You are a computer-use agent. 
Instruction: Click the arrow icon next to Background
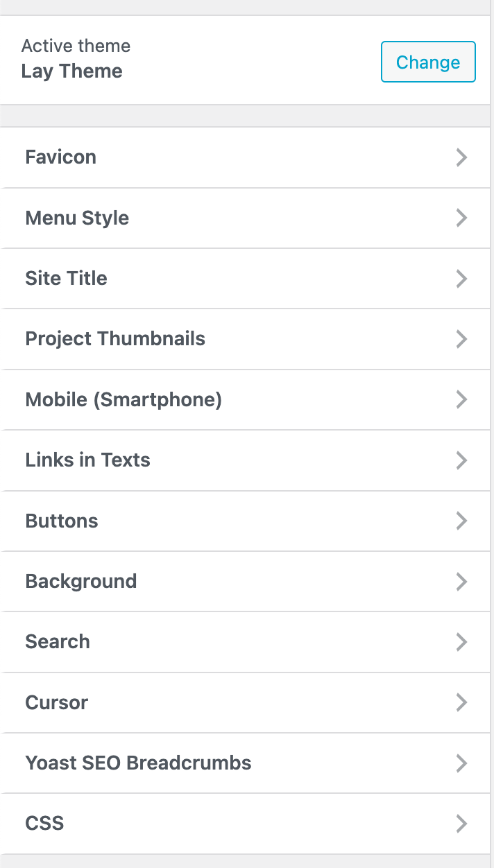(x=461, y=582)
